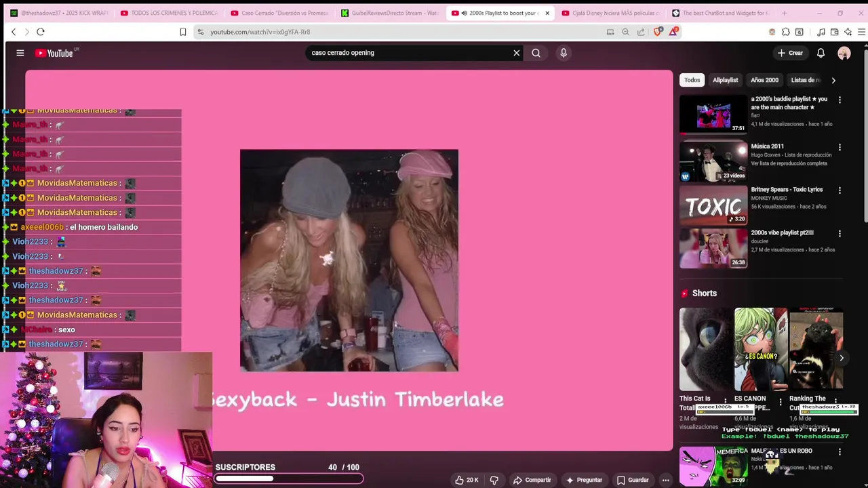Options for ES CANON short
The width and height of the screenshot is (868, 488).
[781, 402]
